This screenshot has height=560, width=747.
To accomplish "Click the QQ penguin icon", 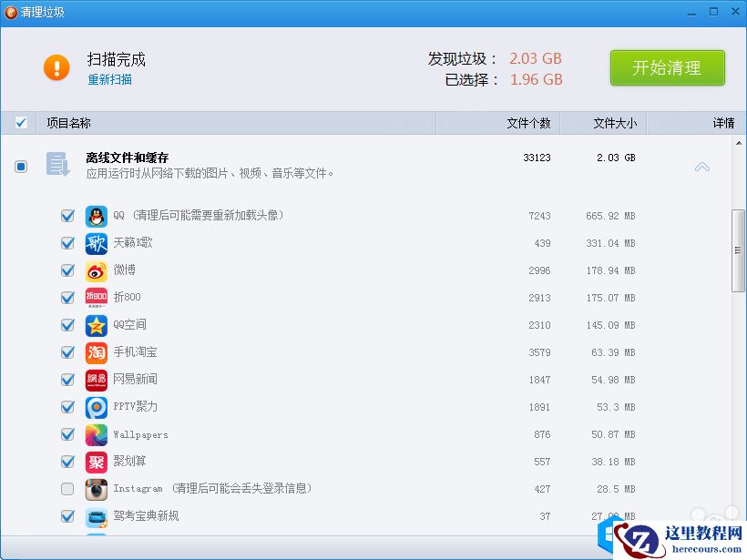I will coord(96,216).
